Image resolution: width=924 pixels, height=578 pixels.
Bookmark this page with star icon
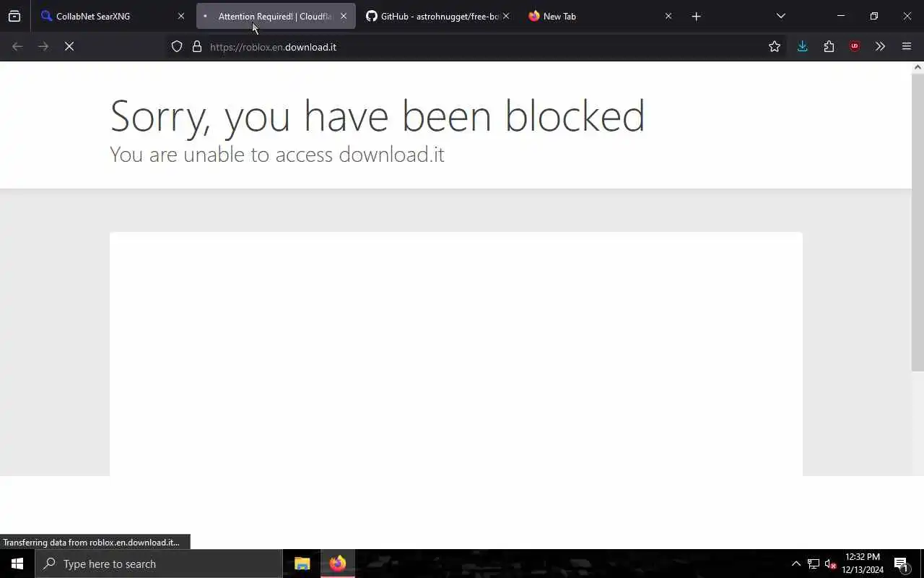[775, 47]
